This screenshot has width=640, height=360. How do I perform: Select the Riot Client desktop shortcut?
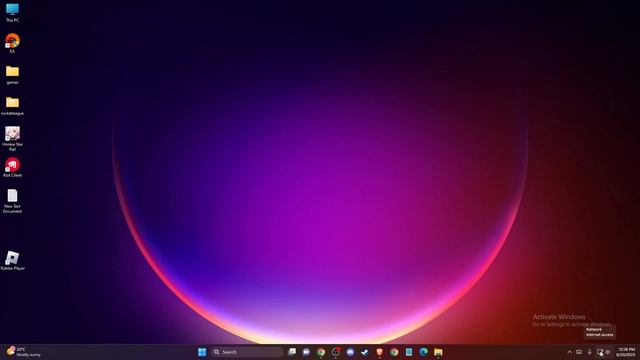[12, 167]
